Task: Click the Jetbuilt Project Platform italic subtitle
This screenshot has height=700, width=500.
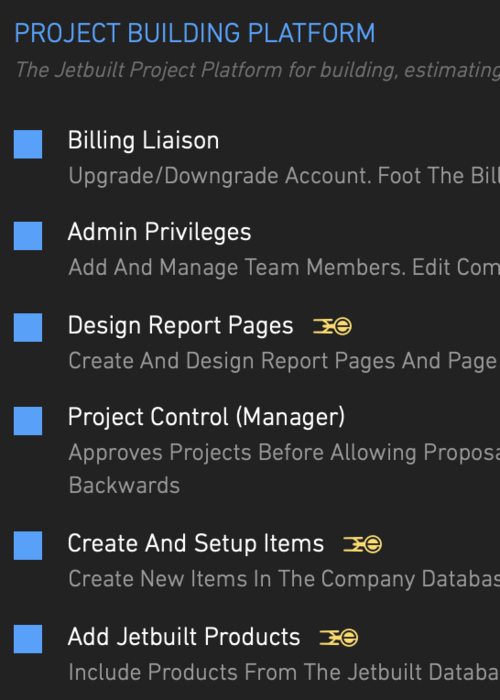Action: pyautogui.click(x=258, y=70)
